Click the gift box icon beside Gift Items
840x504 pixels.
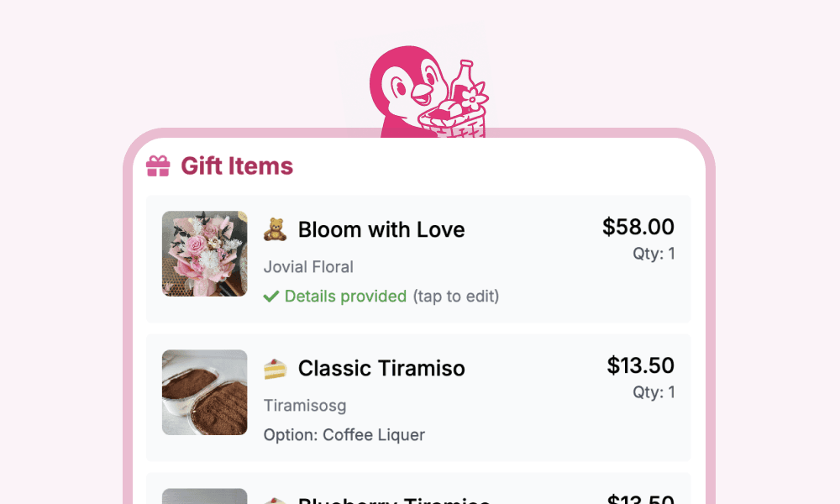[158, 166]
